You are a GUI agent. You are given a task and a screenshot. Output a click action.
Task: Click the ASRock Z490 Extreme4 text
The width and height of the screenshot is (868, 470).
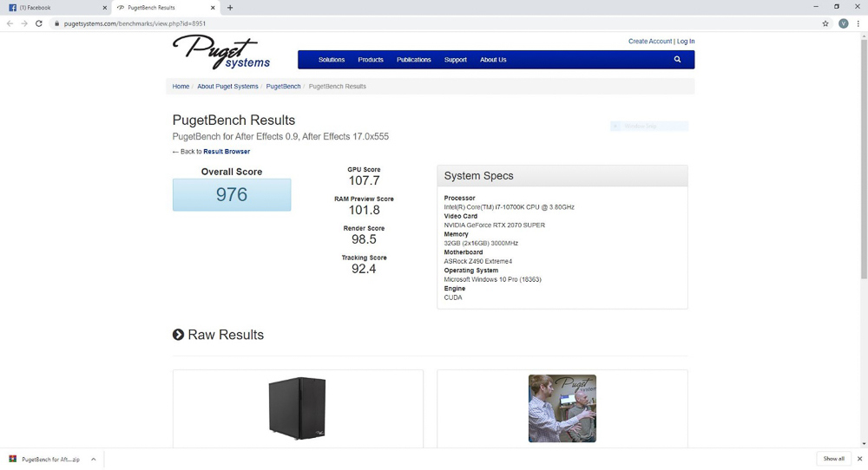pyautogui.click(x=477, y=262)
